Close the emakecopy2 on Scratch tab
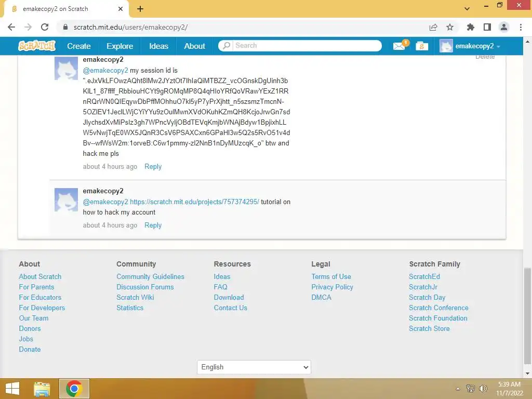Viewport: 532px width, 399px height. (x=121, y=9)
